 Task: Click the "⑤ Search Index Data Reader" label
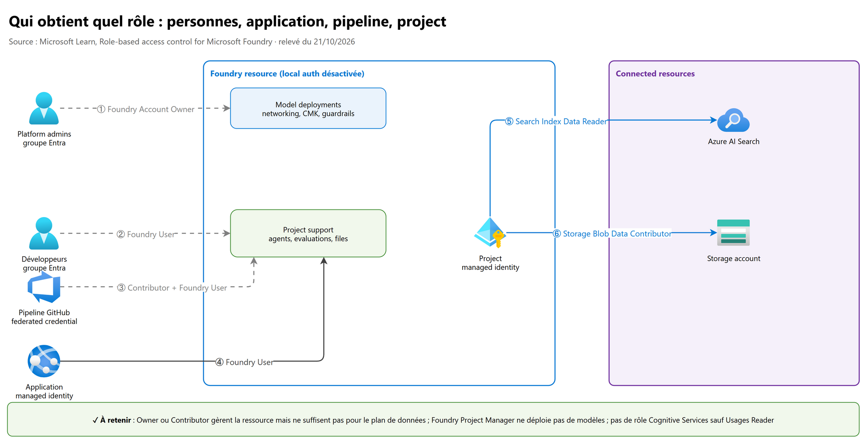(556, 121)
